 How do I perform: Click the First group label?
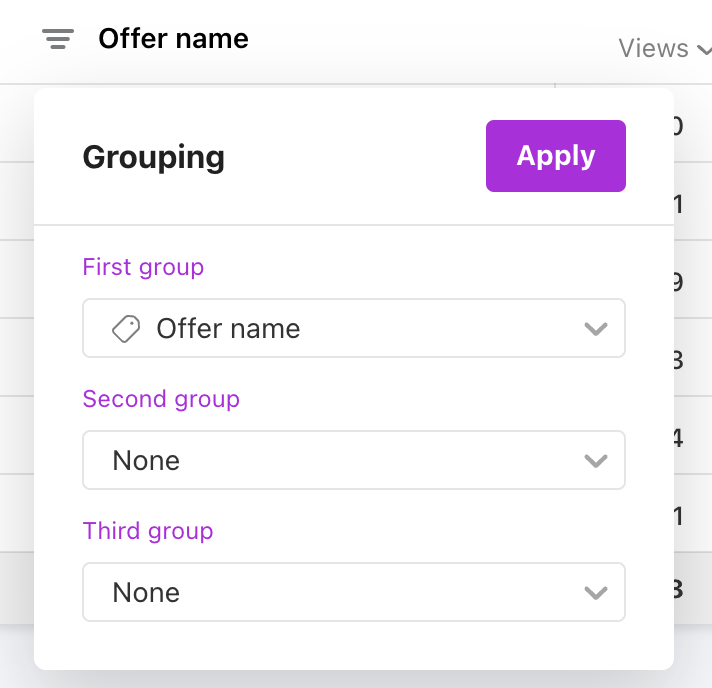[x=143, y=267]
